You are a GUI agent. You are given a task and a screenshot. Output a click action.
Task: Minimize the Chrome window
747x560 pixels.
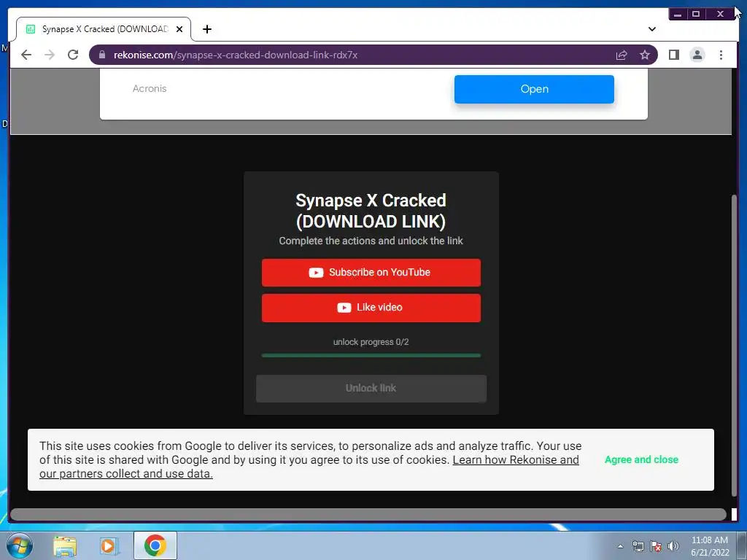click(678, 15)
